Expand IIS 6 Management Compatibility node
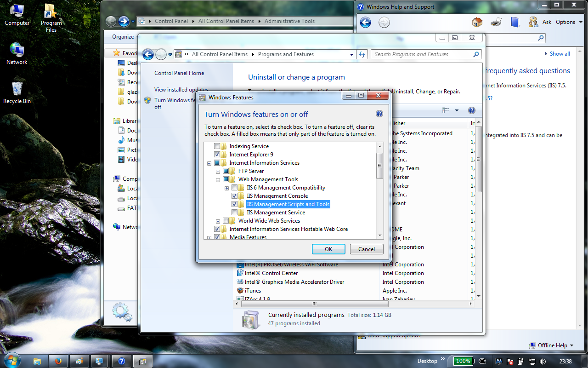The width and height of the screenshot is (588, 368). tap(226, 188)
